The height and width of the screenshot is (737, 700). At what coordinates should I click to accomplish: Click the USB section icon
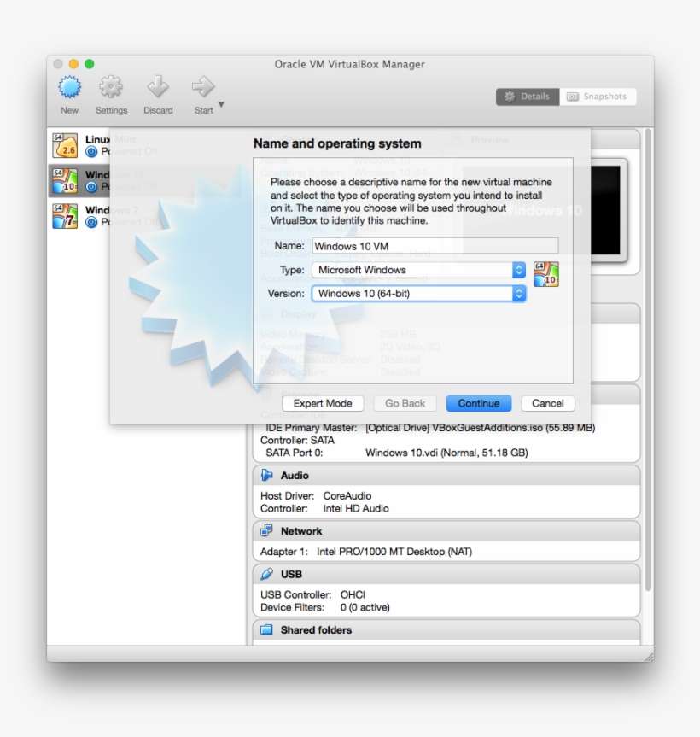[267, 574]
